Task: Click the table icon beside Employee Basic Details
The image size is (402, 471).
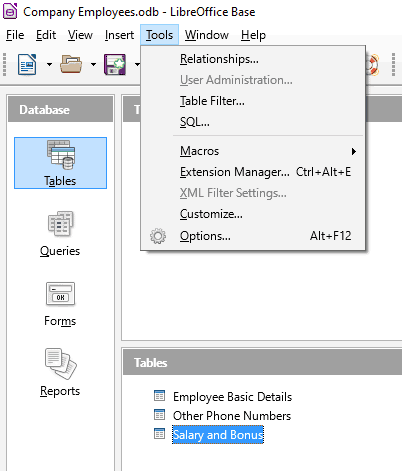Action: click(x=159, y=396)
